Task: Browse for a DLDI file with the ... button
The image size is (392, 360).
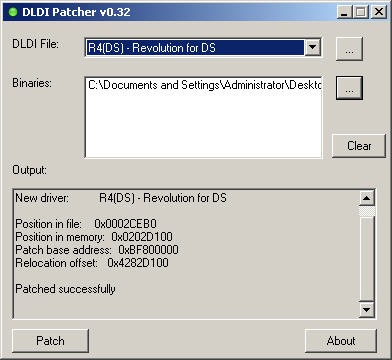Action: tap(349, 49)
